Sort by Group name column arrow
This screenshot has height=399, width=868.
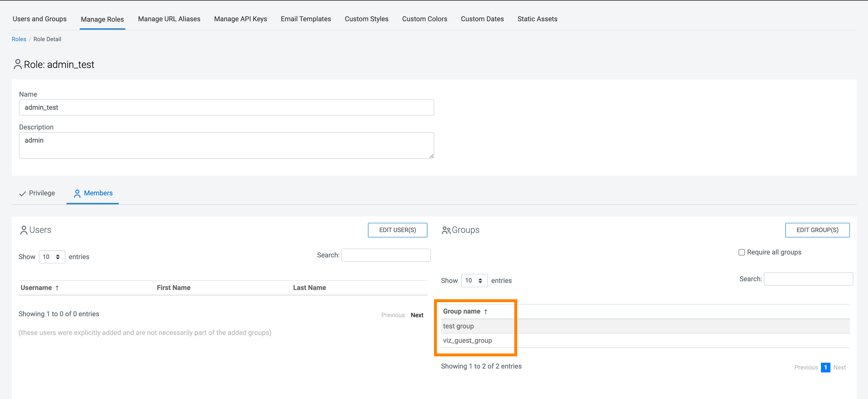486,312
